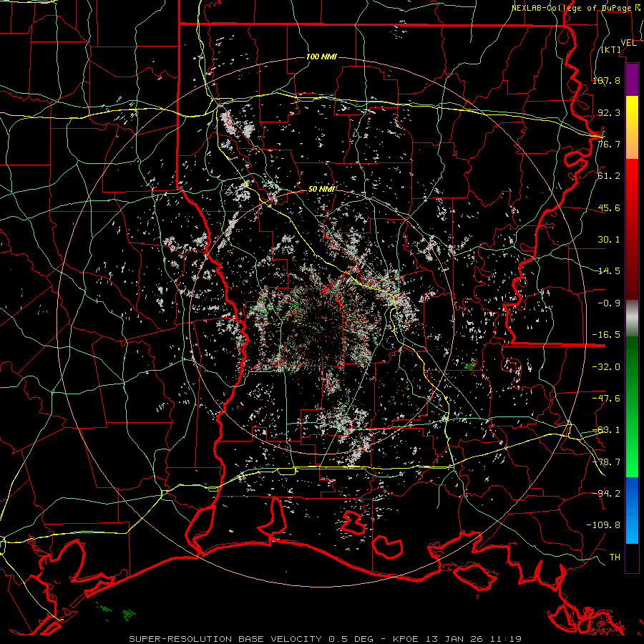The width and height of the screenshot is (644, 644).
Task: Select the -109.8 scale value
Action: tap(603, 525)
